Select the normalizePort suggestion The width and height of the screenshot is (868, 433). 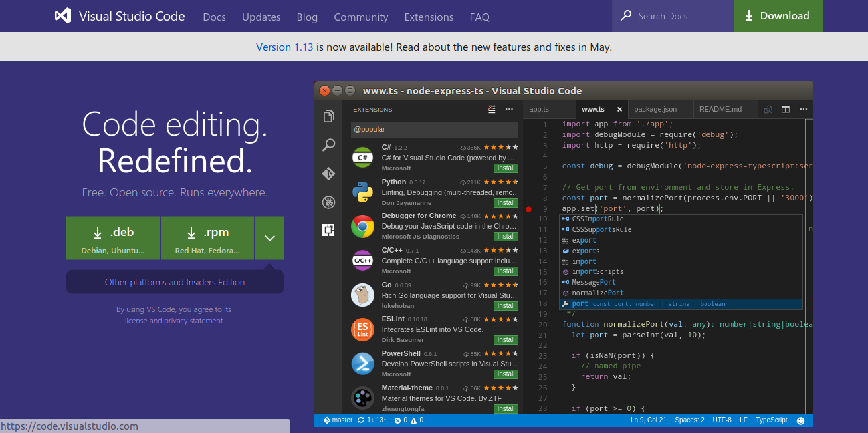click(x=681, y=293)
